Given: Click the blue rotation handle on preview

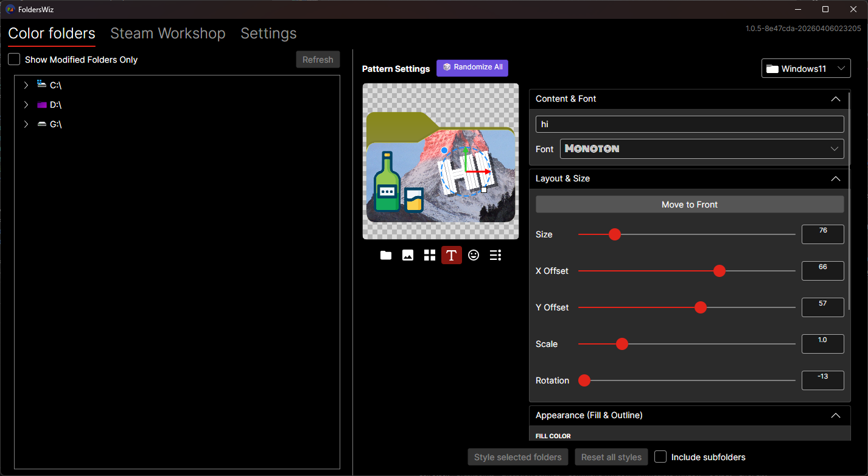Looking at the screenshot, I should pos(444,150).
